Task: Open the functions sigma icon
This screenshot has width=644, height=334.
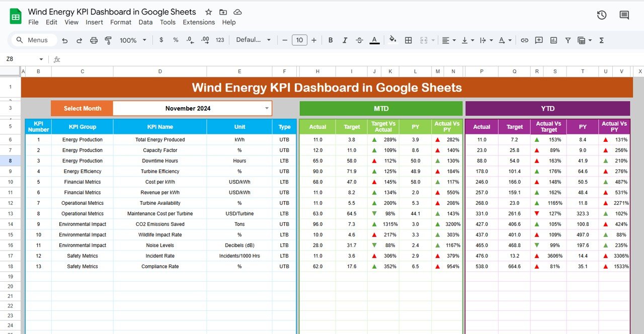Action: click(602, 40)
